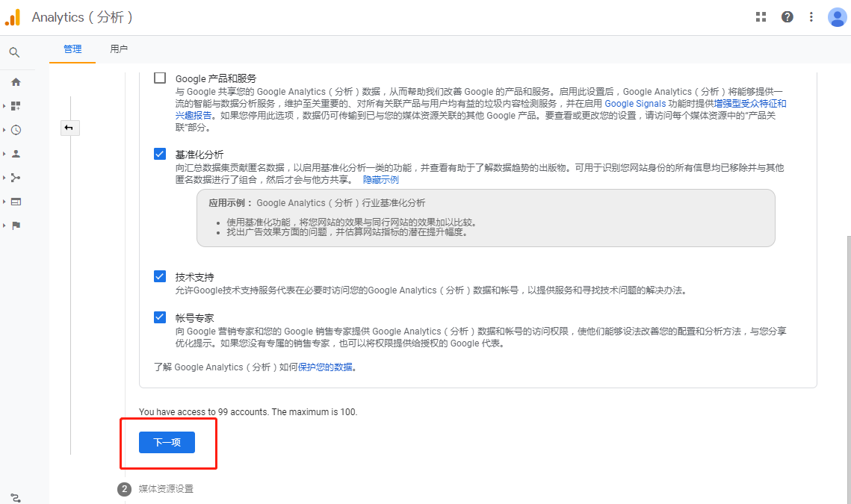Uncheck the 技术支持 checkbox
The height and width of the screenshot is (504, 851).
point(160,276)
